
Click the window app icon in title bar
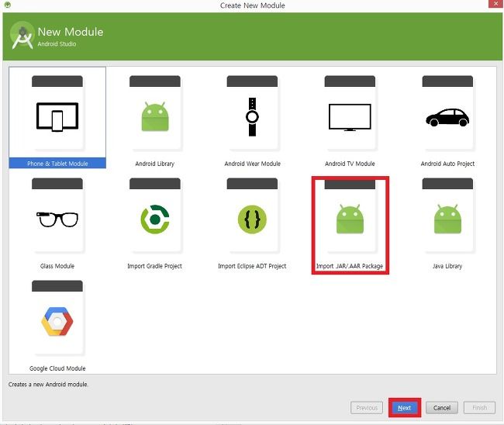(x=8, y=5)
